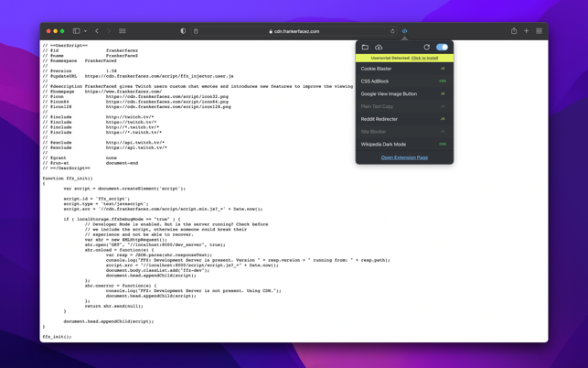The height and width of the screenshot is (368, 588).
Task: Click the cloud download icon in popup
Action: (379, 48)
